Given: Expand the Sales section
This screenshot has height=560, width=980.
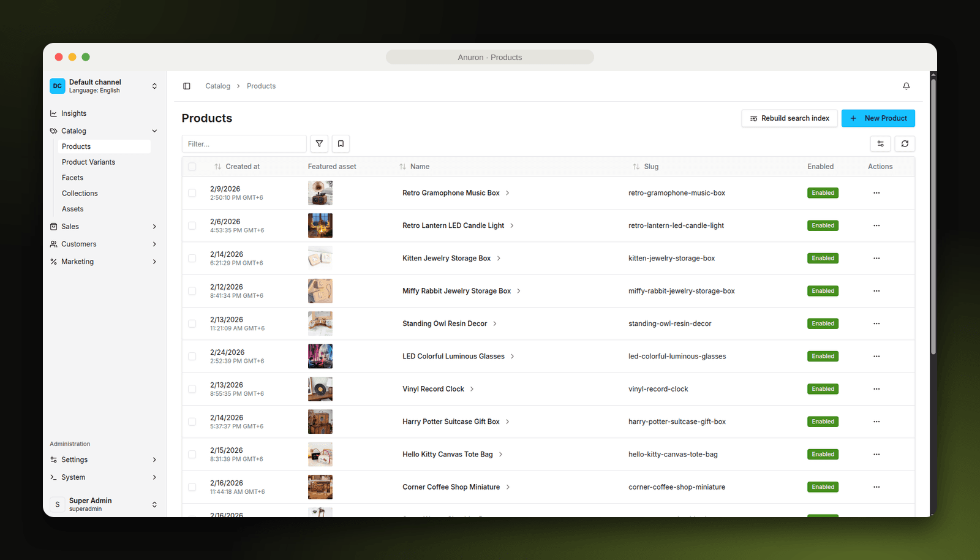Looking at the screenshot, I should click(x=104, y=227).
